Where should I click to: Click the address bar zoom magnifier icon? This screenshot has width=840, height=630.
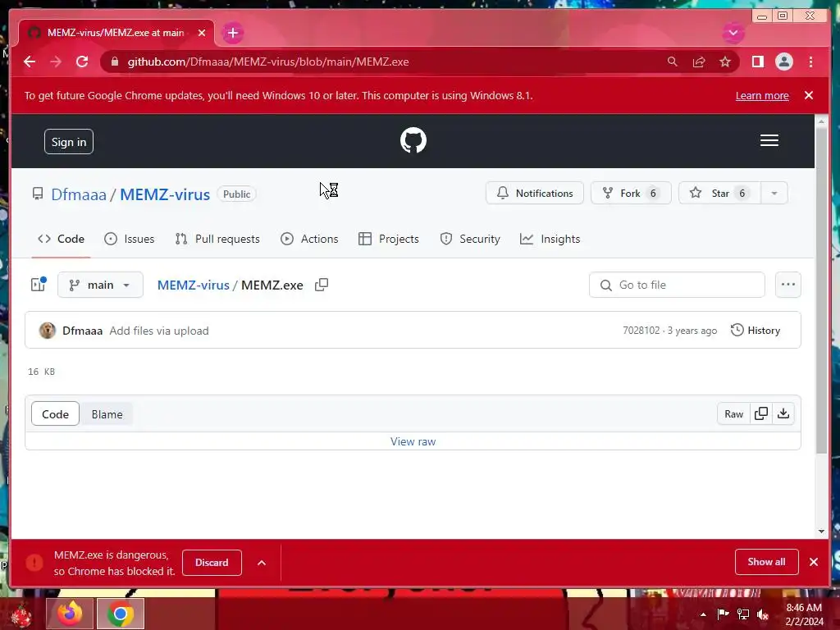(673, 62)
